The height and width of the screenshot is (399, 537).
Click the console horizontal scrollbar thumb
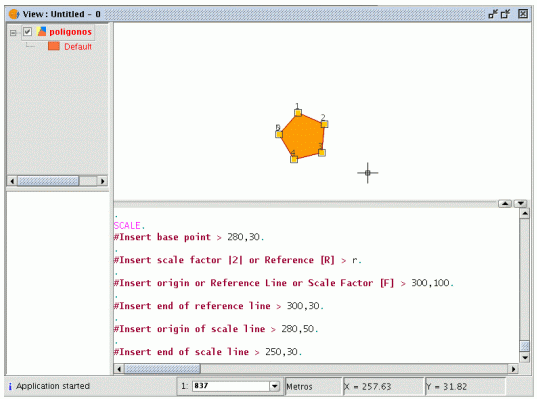pos(162,369)
